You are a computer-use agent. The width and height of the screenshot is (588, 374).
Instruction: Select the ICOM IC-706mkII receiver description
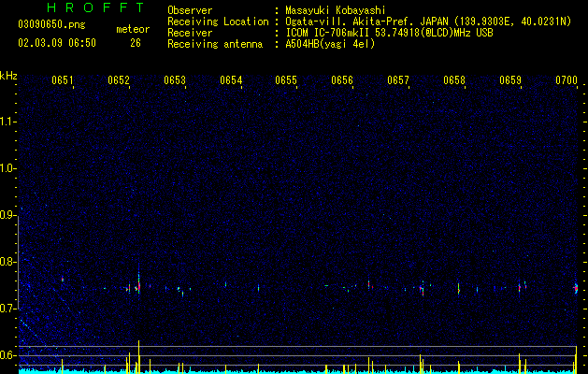tap(389, 33)
